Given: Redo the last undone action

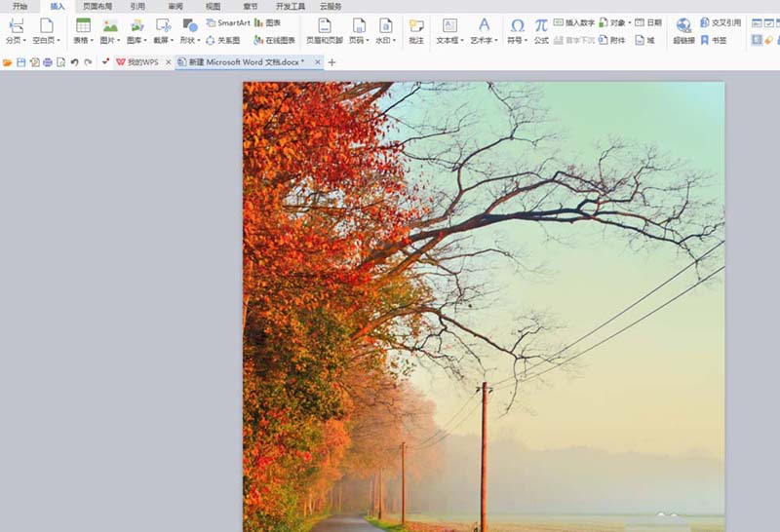Looking at the screenshot, I should click(88, 62).
